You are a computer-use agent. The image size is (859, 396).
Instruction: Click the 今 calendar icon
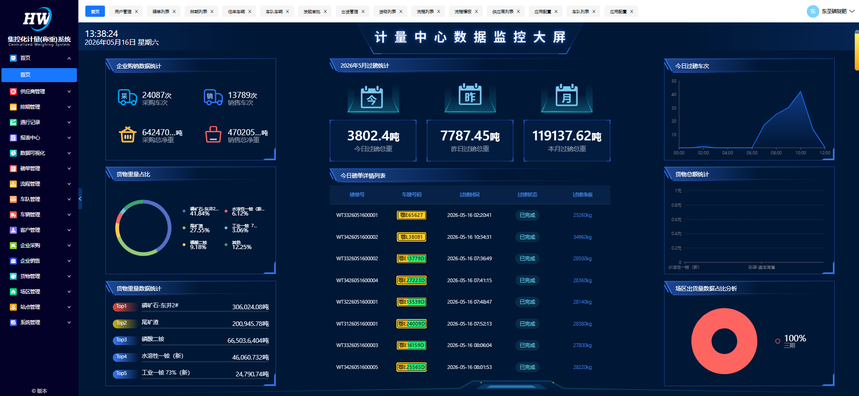click(373, 96)
